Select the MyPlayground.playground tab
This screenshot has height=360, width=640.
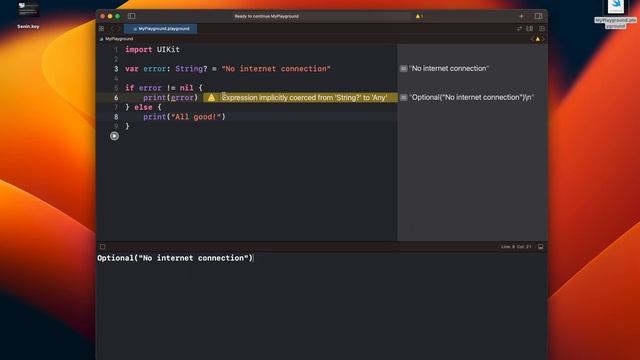pyautogui.click(x=161, y=29)
